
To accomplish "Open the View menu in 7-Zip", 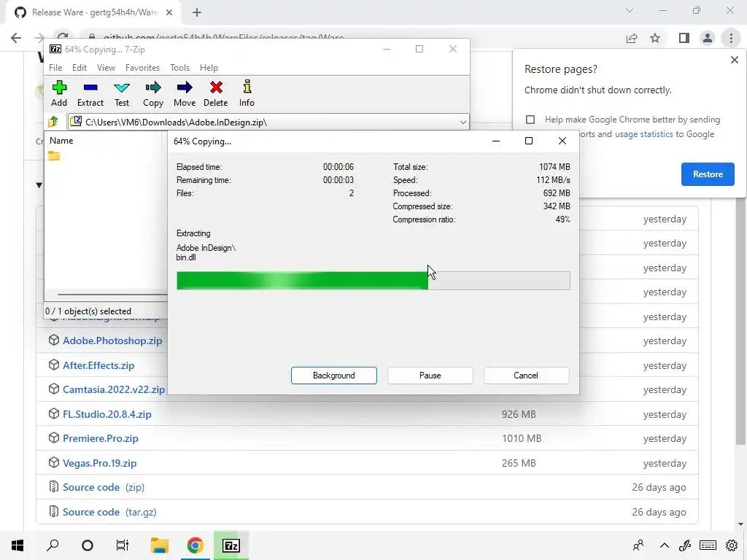I will pos(106,68).
